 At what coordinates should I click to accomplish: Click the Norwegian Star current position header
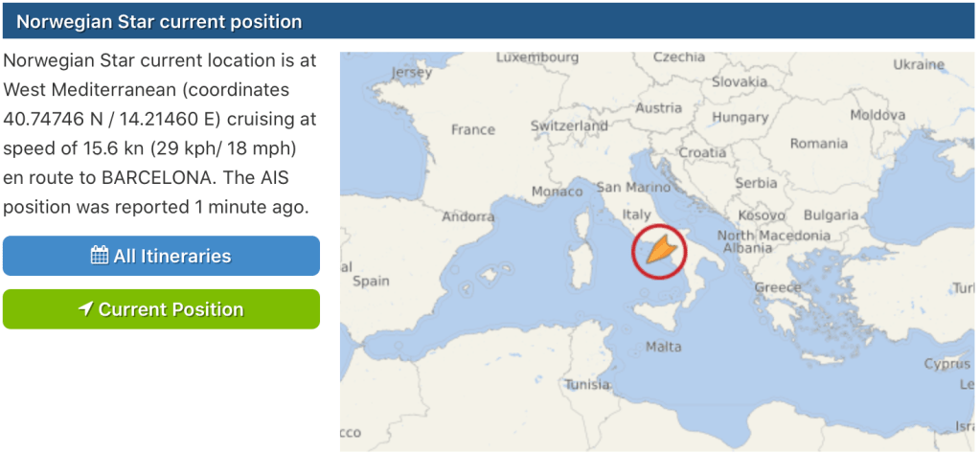159,21
